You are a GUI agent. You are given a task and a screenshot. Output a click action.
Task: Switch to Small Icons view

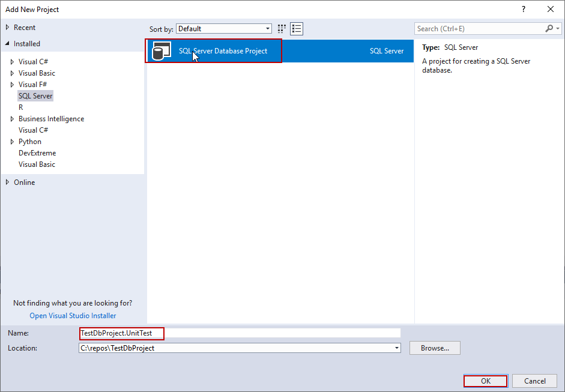pos(281,28)
